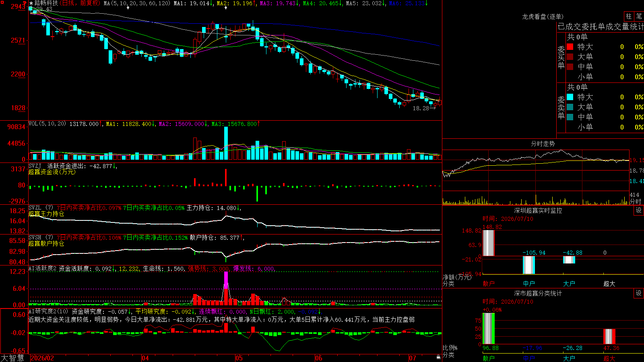
Task: Click the 路畅科技 stock name title
Action: point(46,3)
